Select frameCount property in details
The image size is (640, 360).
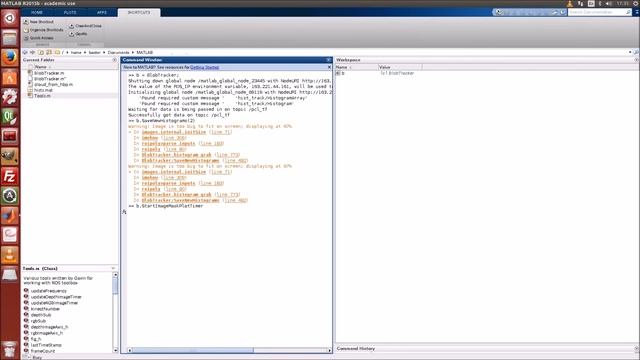43,351
